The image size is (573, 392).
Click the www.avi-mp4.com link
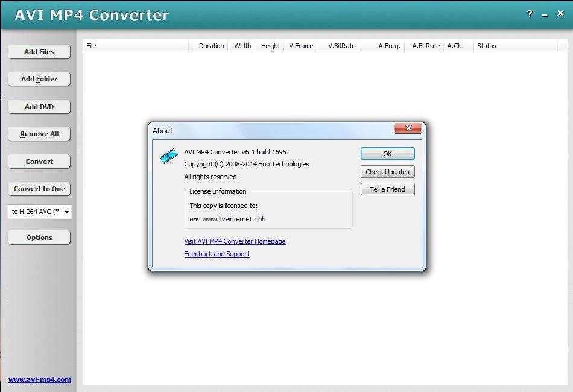40,379
